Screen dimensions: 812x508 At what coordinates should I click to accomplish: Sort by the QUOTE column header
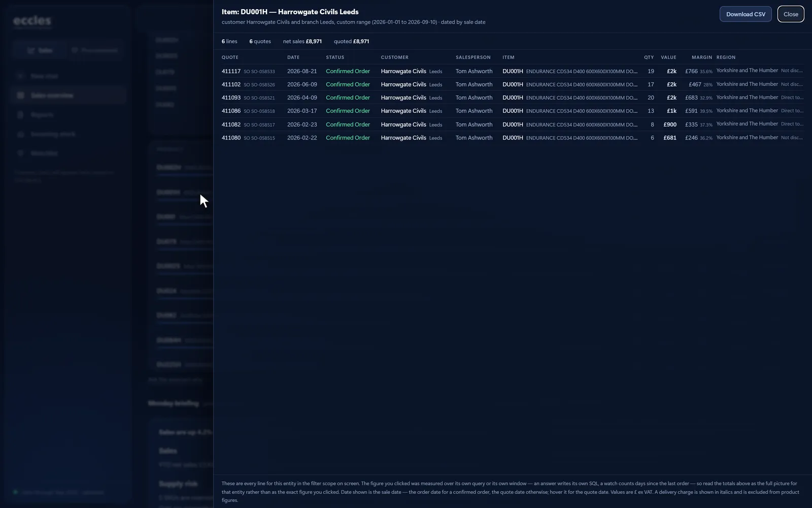click(x=230, y=57)
